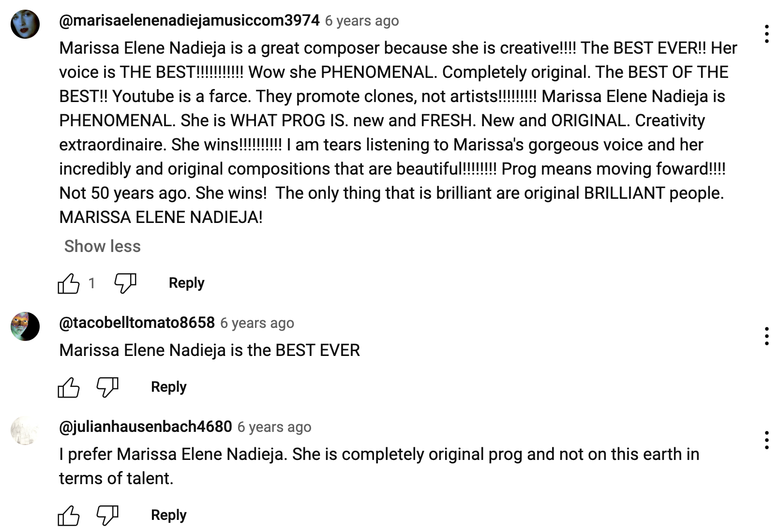
Task: Reply to the @marisaelenenadiejamusiccom3974 comment
Action: coord(186,283)
